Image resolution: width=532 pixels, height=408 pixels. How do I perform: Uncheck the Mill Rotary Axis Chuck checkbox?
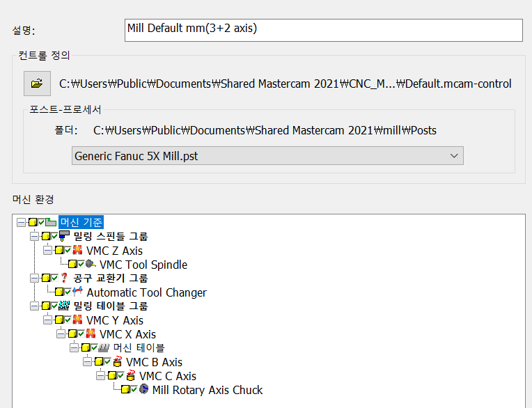click(134, 389)
